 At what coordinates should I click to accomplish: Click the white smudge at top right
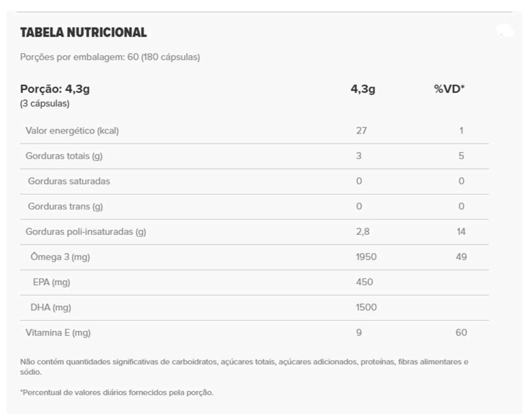[505, 31]
